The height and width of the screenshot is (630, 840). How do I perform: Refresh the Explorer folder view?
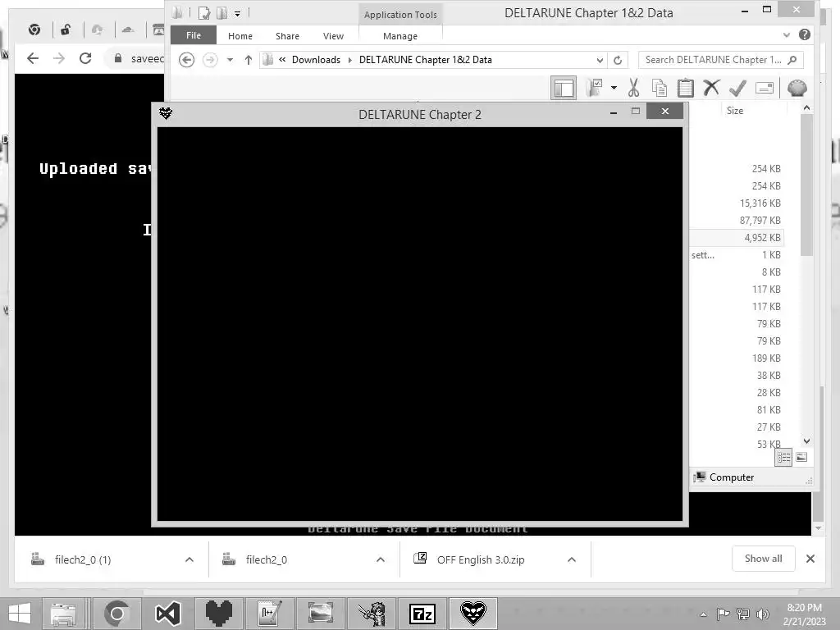[x=618, y=60]
